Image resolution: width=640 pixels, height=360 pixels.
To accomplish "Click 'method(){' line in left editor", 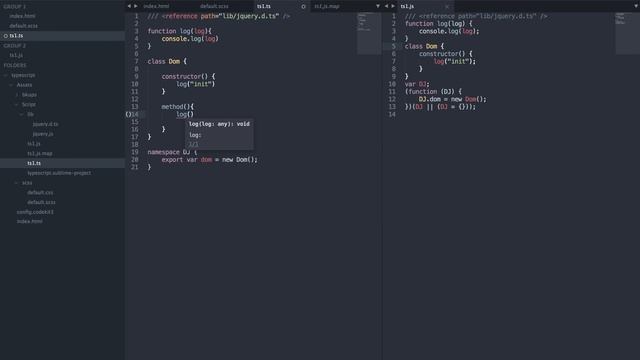I will pyautogui.click(x=178, y=107).
